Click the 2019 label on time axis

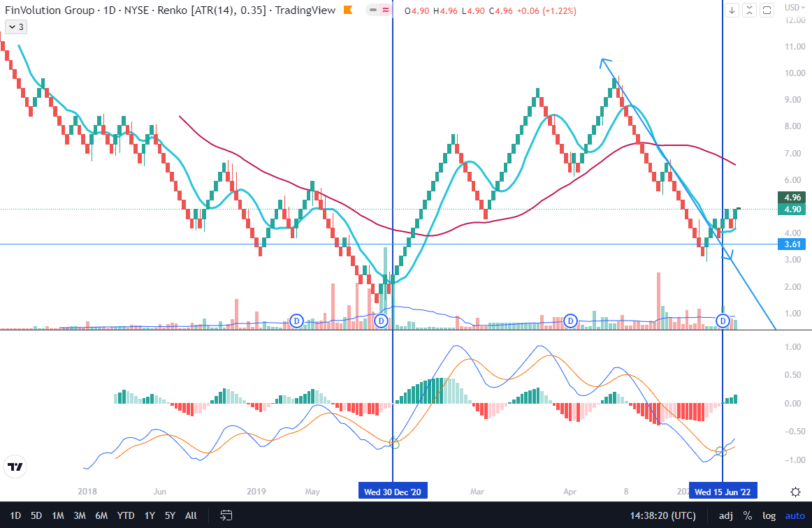point(256,491)
